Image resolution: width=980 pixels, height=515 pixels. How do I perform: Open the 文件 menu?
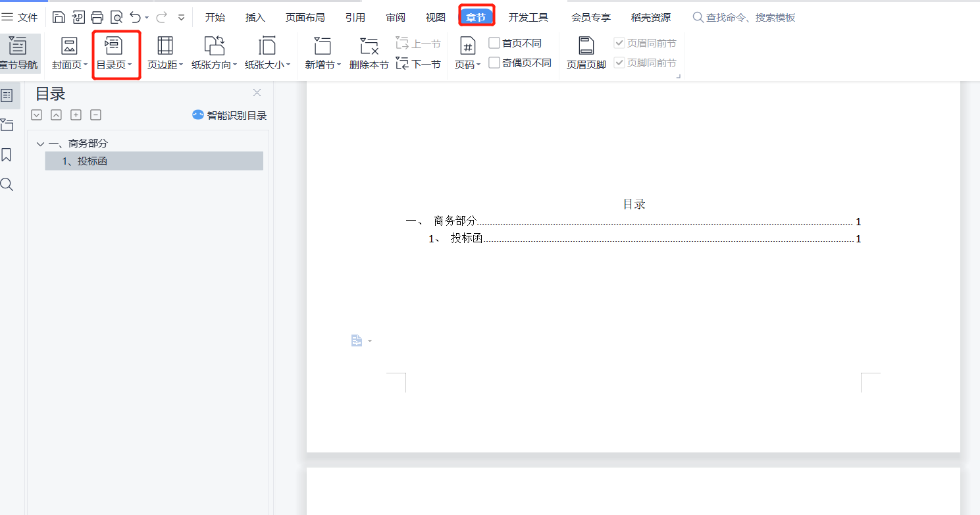click(20, 17)
